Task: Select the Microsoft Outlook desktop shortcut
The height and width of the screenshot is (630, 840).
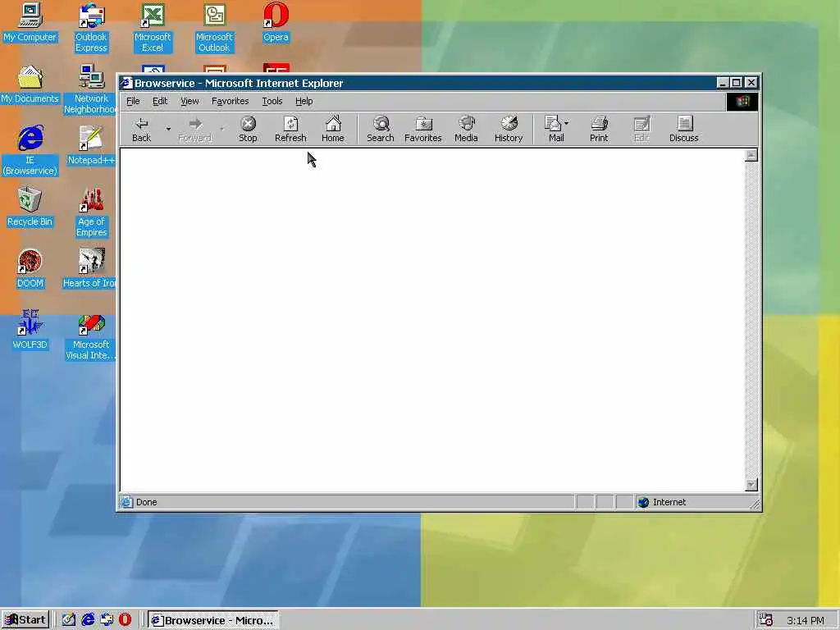Action: tap(214, 28)
